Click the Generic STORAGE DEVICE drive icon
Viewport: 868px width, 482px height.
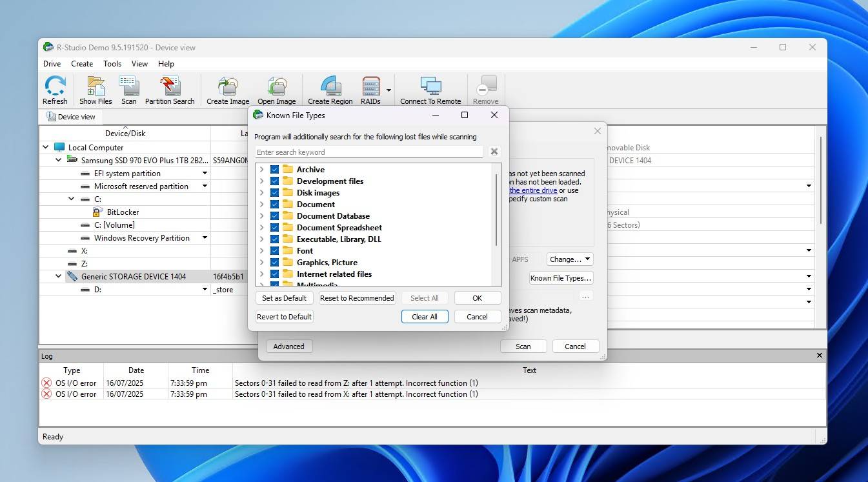[72, 276]
